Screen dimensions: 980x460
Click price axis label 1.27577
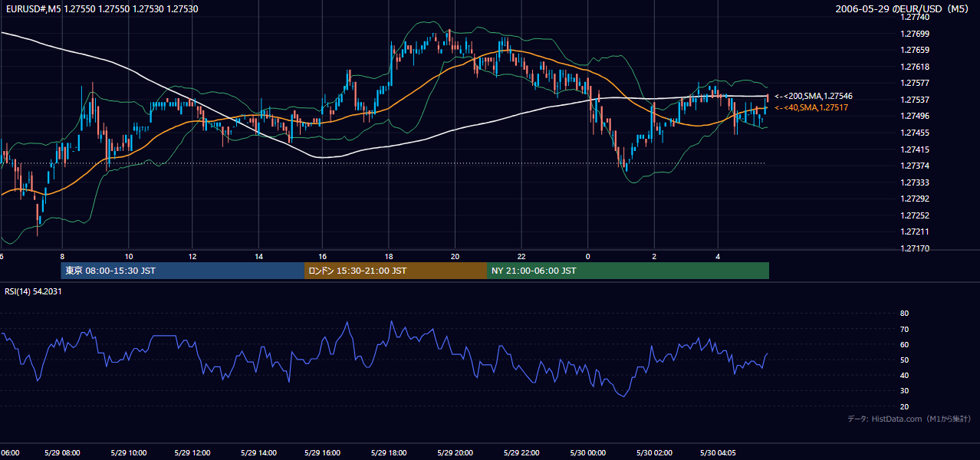click(915, 83)
